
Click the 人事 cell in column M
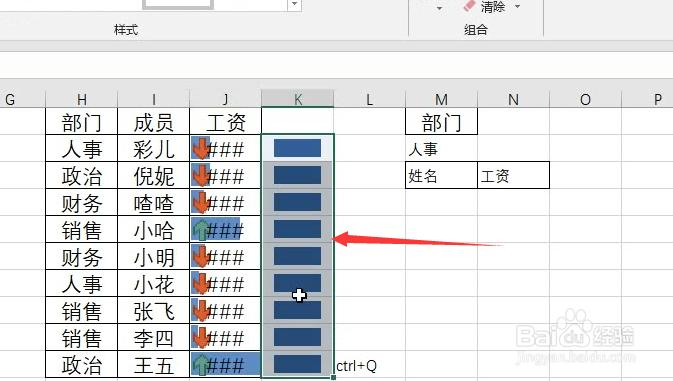[x=441, y=148]
